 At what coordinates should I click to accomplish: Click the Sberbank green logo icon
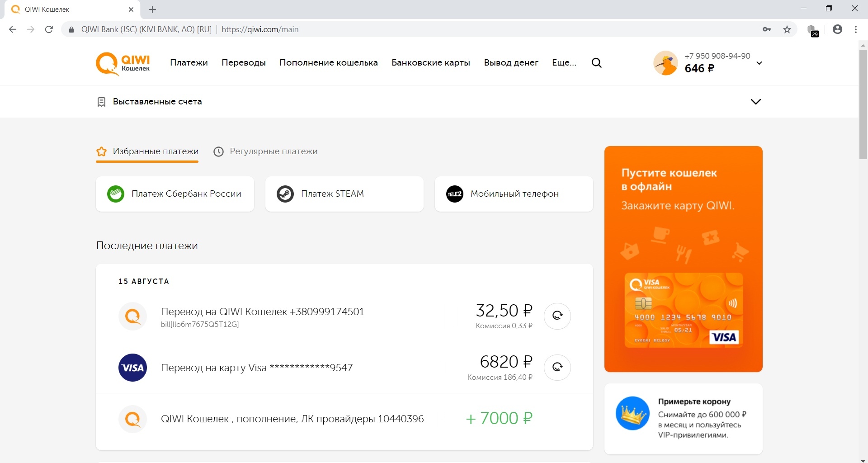coord(116,194)
